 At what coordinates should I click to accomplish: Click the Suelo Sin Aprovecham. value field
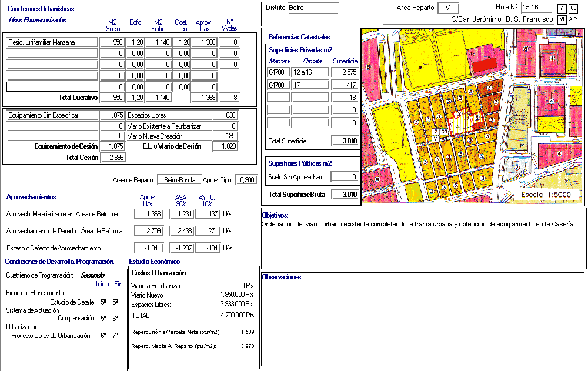tap(345, 176)
